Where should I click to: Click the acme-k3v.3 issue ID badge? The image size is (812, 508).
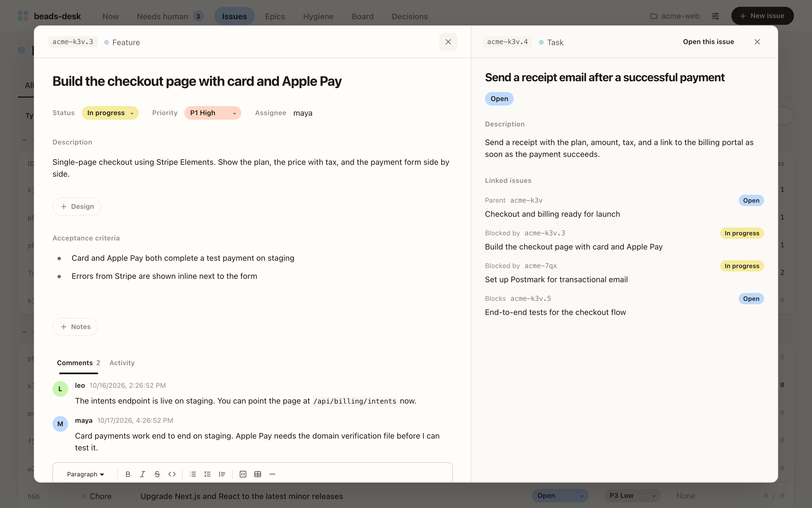[73, 42]
